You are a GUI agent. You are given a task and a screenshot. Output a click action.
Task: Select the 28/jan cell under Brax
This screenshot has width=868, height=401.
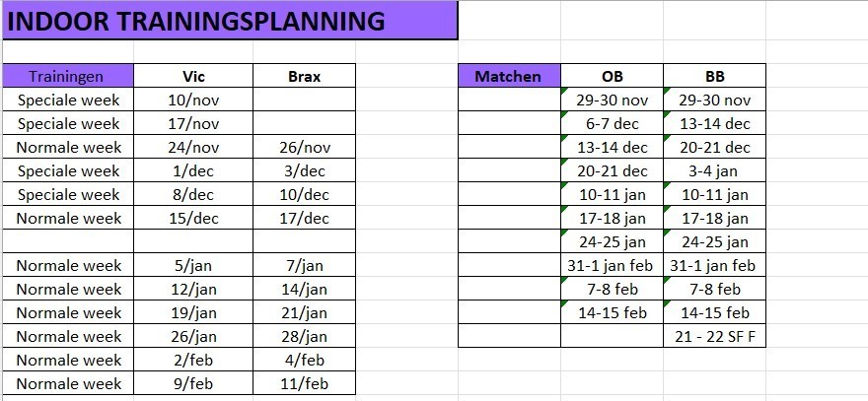(x=304, y=336)
